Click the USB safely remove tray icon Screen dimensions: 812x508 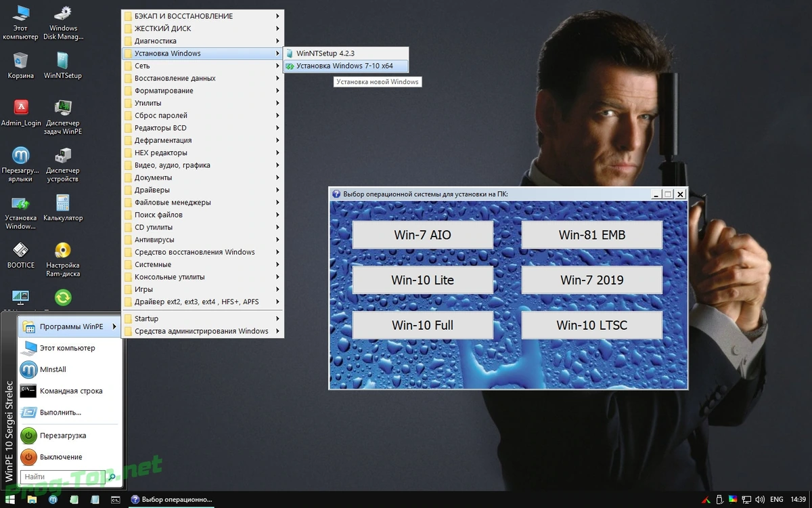719,500
